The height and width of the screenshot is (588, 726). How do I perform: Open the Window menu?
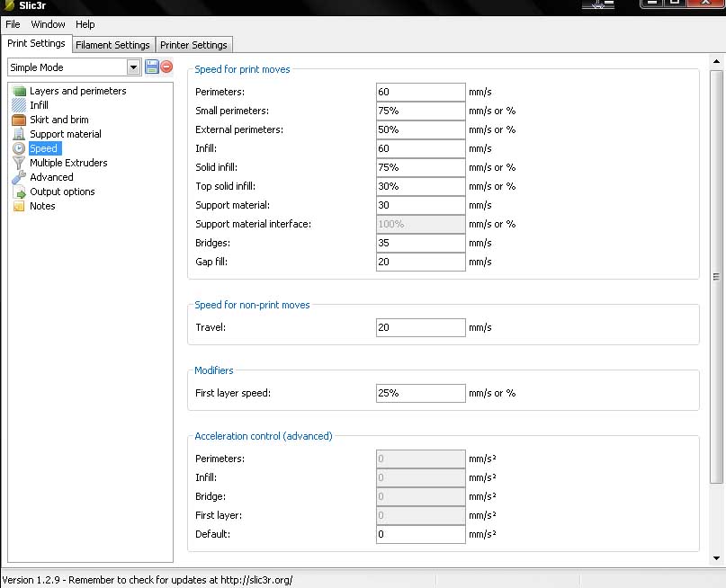coord(49,24)
